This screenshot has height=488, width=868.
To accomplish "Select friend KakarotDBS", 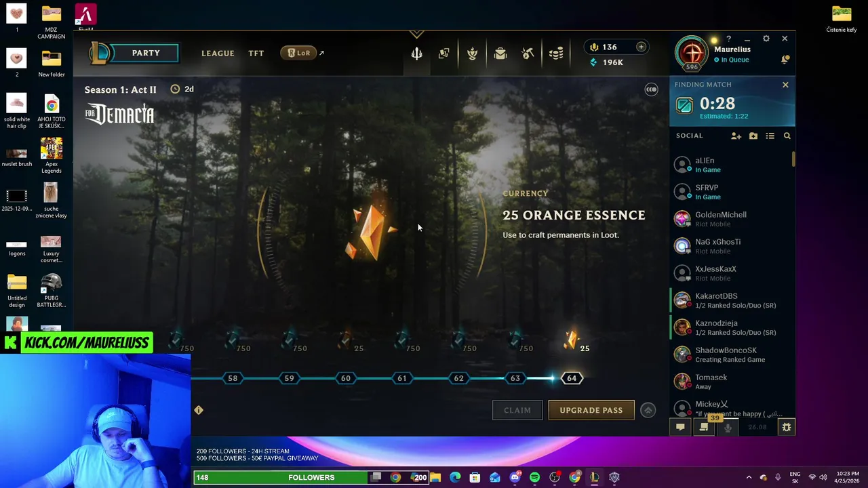I will pyautogui.click(x=731, y=301).
